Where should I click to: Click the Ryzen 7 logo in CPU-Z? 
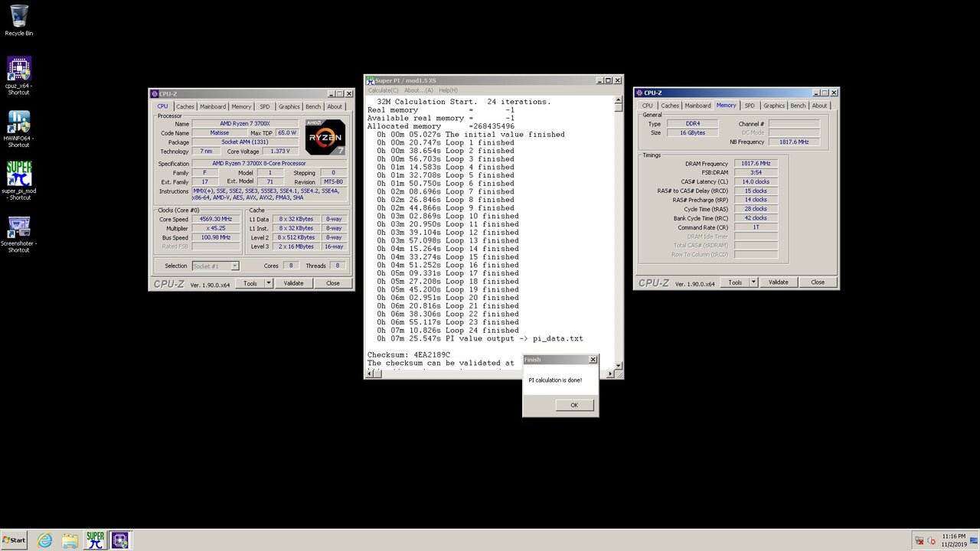325,137
